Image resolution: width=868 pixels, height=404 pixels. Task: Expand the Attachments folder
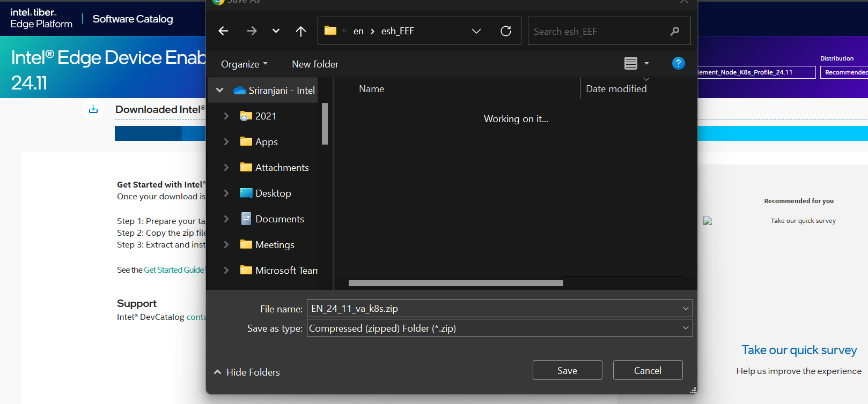coord(226,167)
